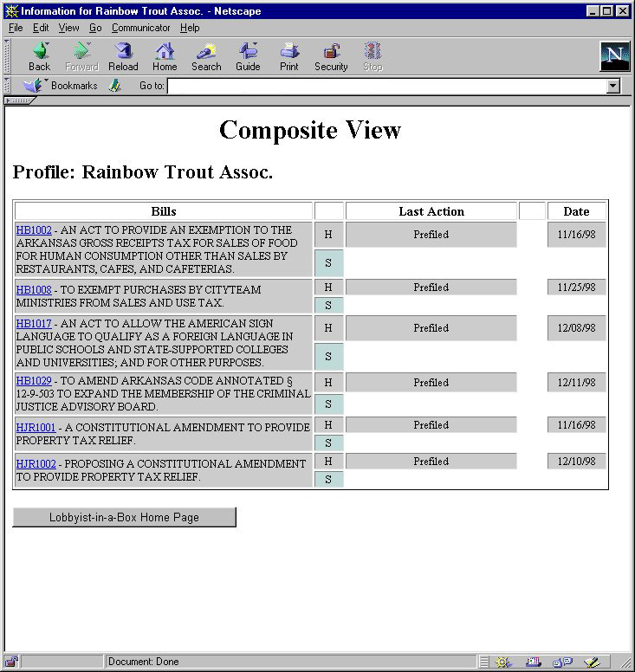Open the HB1002 bill link

(x=34, y=230)
